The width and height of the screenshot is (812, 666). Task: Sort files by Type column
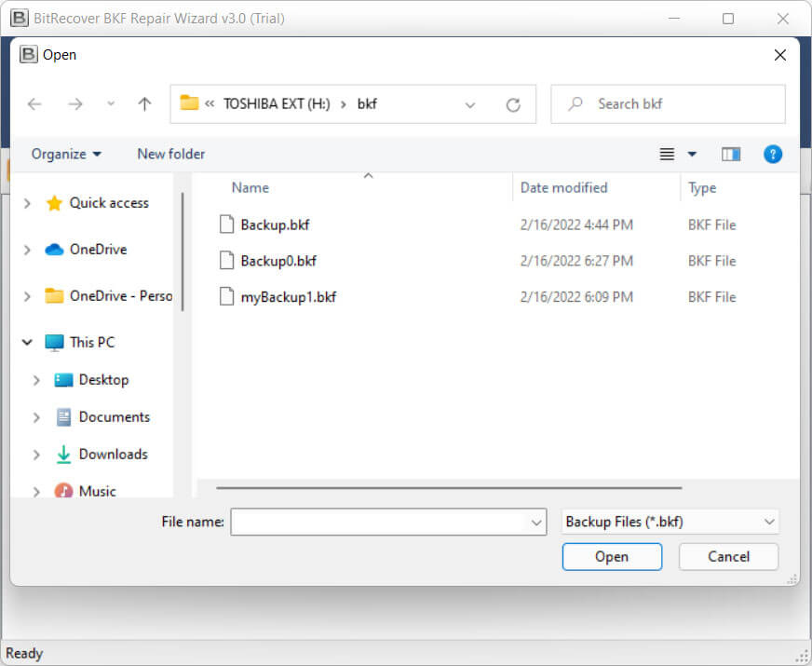(x=702, y=187)
